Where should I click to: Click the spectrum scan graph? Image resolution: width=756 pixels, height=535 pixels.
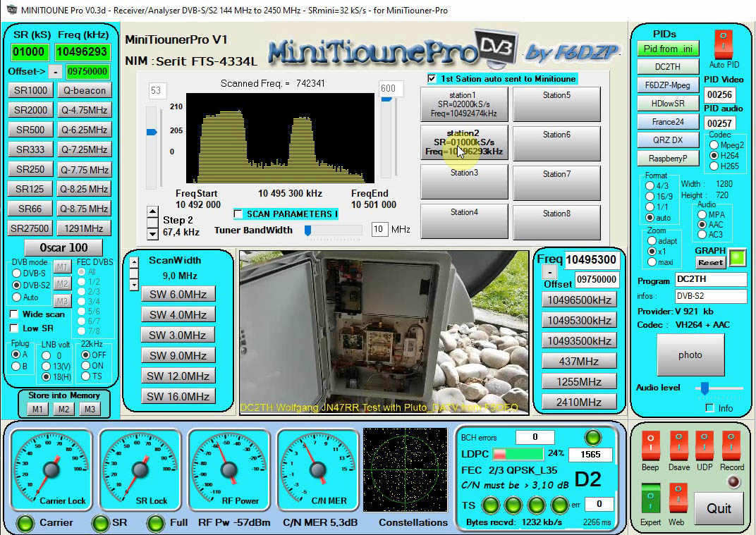click(x=280, y=138)
